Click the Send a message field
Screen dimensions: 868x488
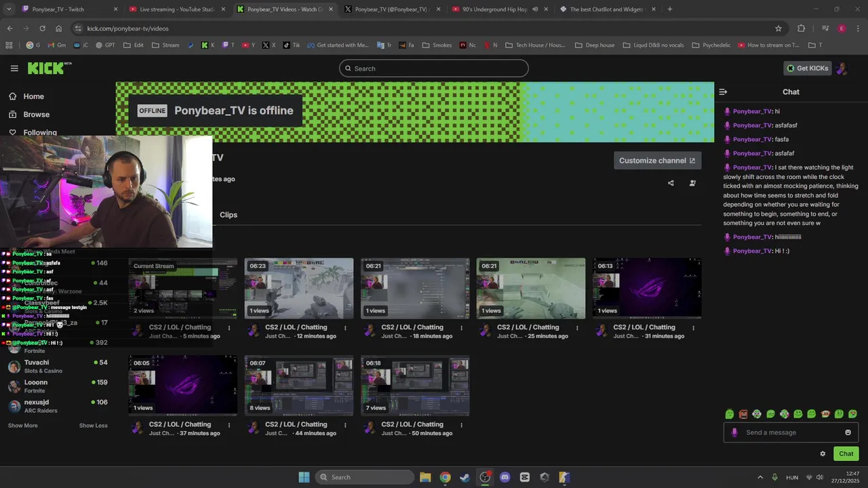pyautogui.click(x=791, y=432)
